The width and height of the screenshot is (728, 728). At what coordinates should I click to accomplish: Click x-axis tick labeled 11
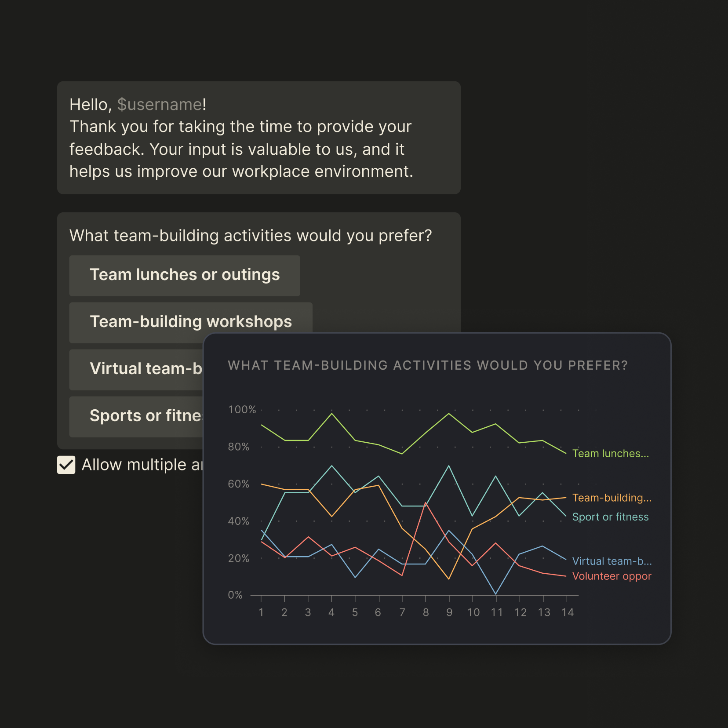(497, 612)
